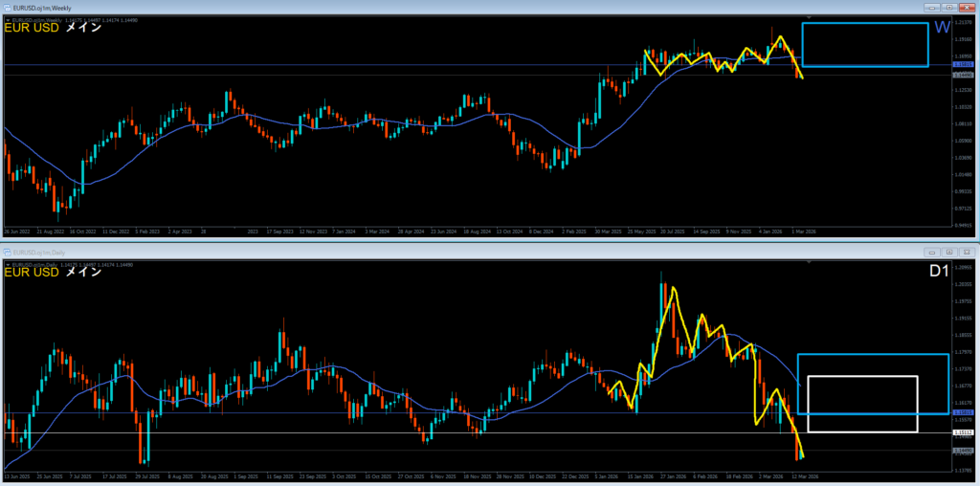Click the EURUSD.oj1m,Weekly window title
The image size is (980, 486).
coord(42,9)
